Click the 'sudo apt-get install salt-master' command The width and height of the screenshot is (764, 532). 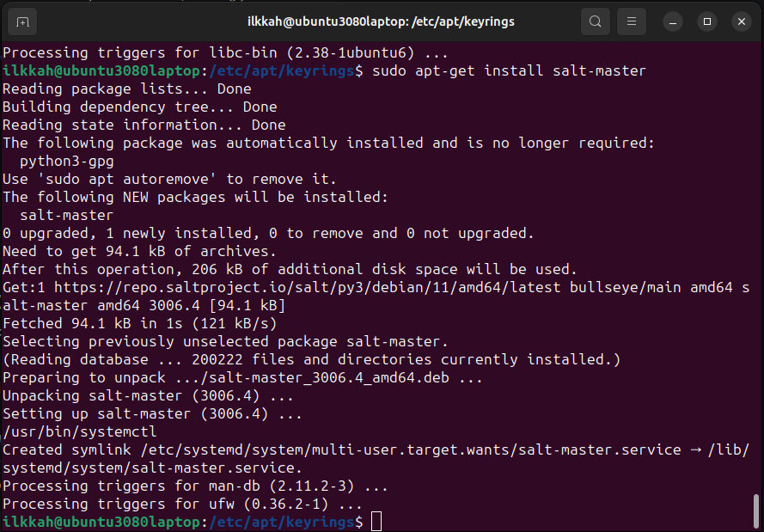click(509, 70)
